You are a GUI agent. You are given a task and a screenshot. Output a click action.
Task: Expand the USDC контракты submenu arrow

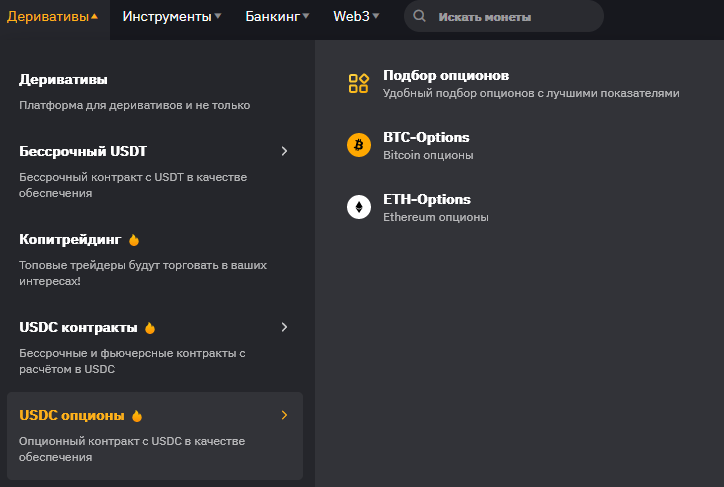click(284, 327)
